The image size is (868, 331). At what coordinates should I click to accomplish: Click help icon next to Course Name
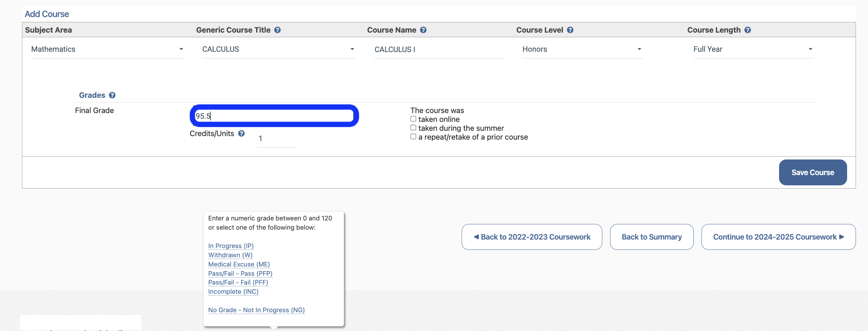coord(423,30)
